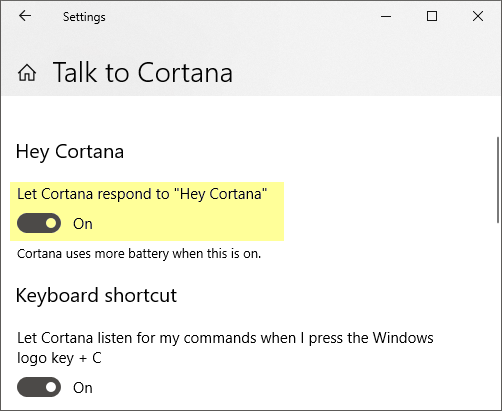This screenshot has width=502, height=411.
Task: Disable Windows logo key + C shortcut toggle
Action: pos(39,387)
